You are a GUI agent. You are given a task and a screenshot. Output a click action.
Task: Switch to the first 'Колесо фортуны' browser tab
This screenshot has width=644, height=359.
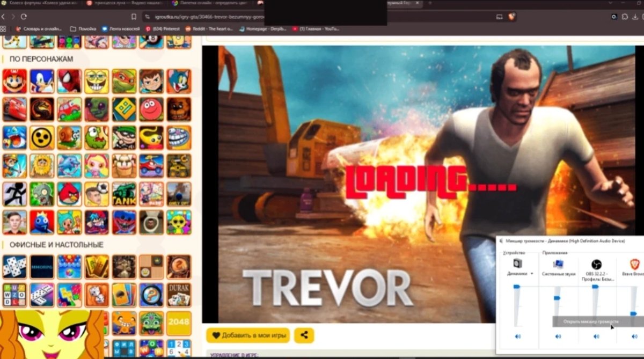(x=40, y=3)
